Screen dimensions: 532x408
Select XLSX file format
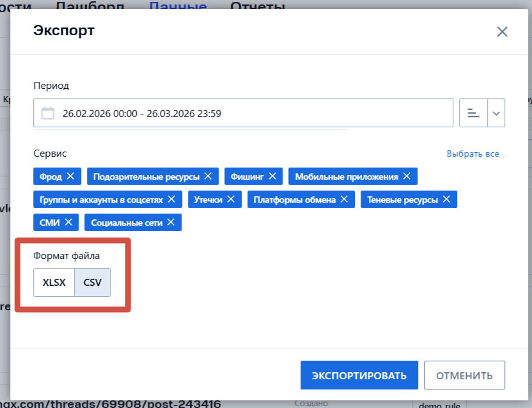click(54, 282)
